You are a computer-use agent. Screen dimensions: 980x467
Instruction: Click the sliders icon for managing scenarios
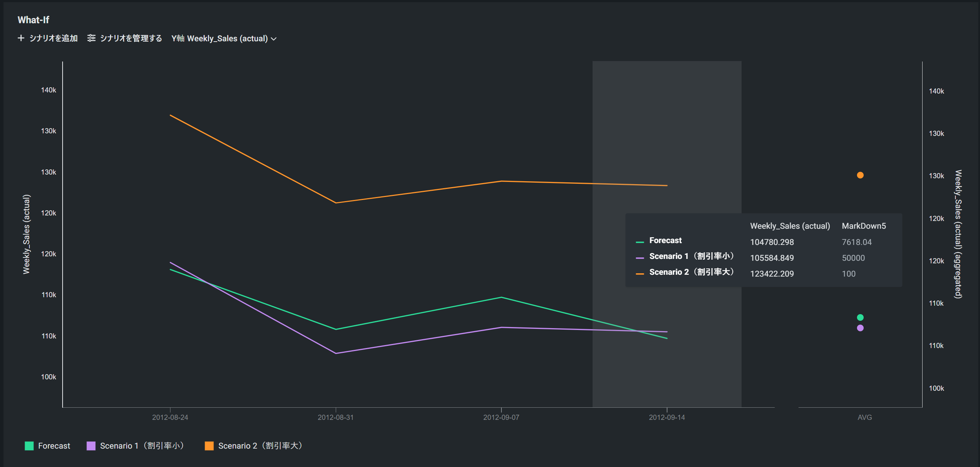tap(91, 38)
